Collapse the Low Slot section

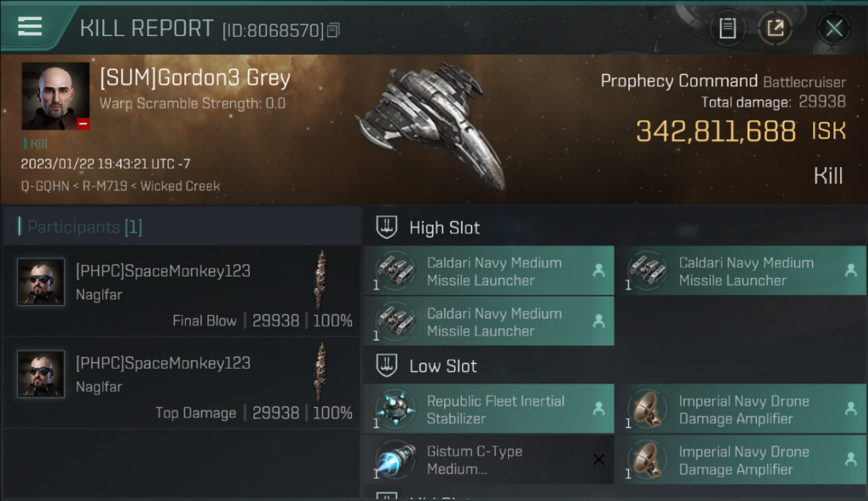[x=387, y=366]
